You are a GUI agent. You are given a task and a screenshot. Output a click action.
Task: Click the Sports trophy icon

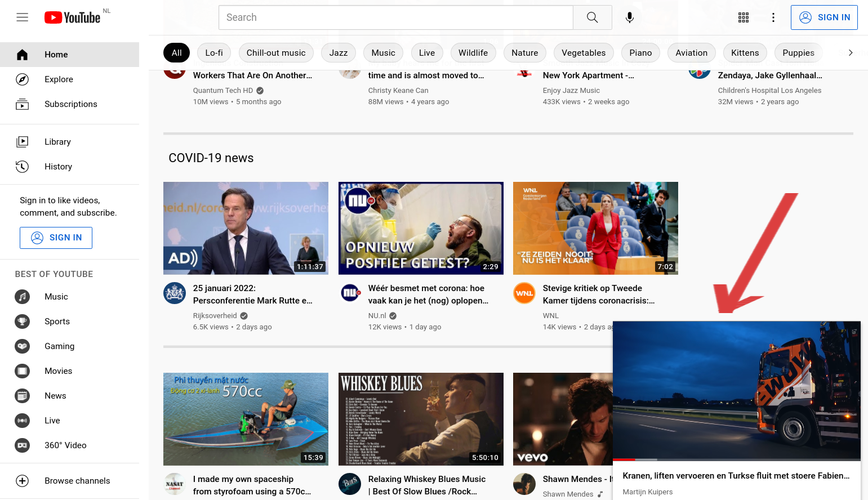[23, 322]
